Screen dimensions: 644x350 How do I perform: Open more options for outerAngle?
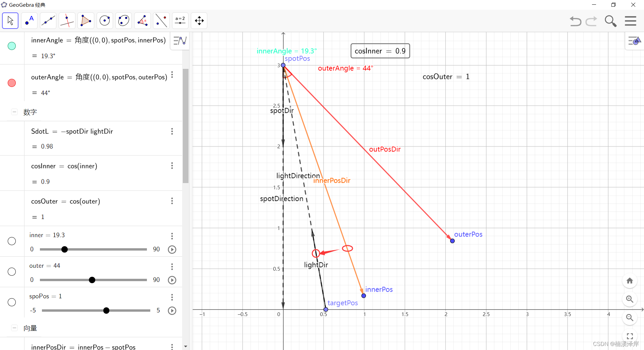(x=172, y=75)
